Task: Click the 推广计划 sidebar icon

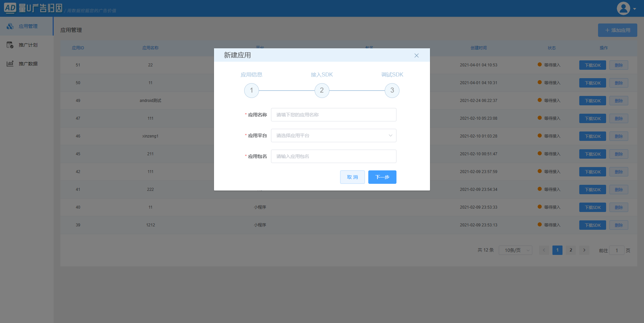Action: tap(10, 45)
